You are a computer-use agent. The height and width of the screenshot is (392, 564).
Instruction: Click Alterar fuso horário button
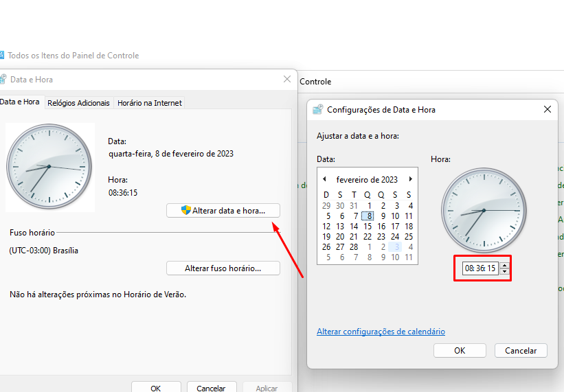click(x=223, y=268)
